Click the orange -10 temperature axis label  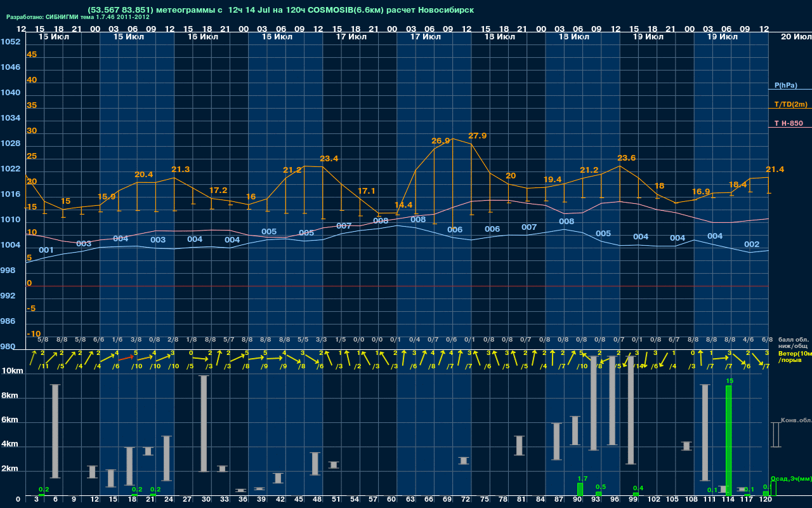click(x=34, y=334)
